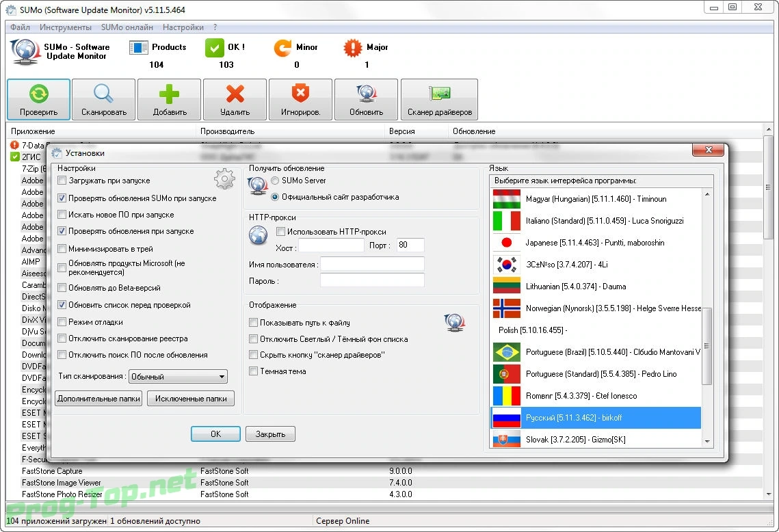
Task: Enable Темная тема checkbox
Action: pos(253,371)
